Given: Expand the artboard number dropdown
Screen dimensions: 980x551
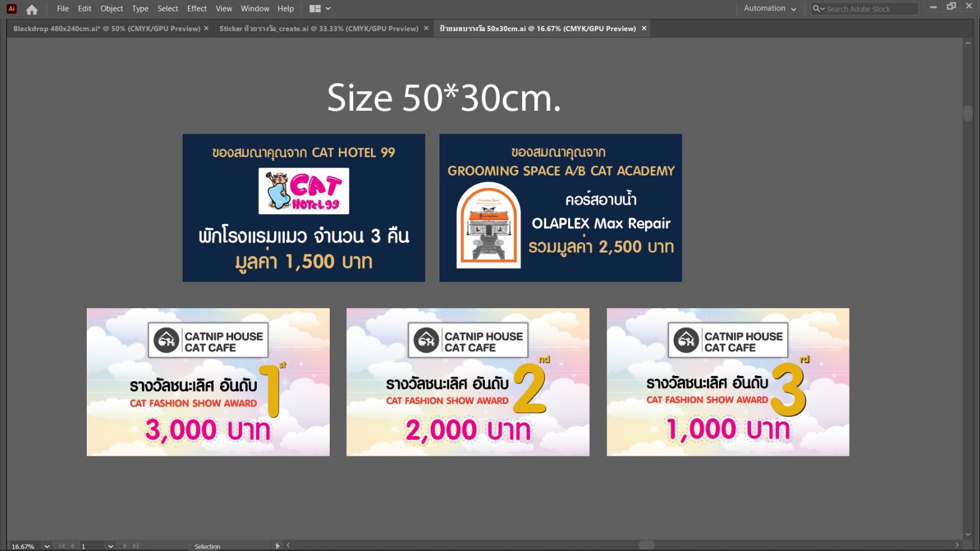Looking at the screenshot, I should point(110,546).
